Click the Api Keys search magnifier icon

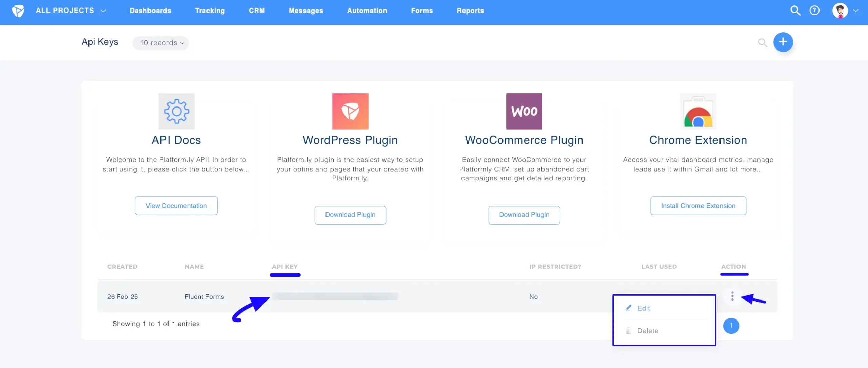click(763, 43)
